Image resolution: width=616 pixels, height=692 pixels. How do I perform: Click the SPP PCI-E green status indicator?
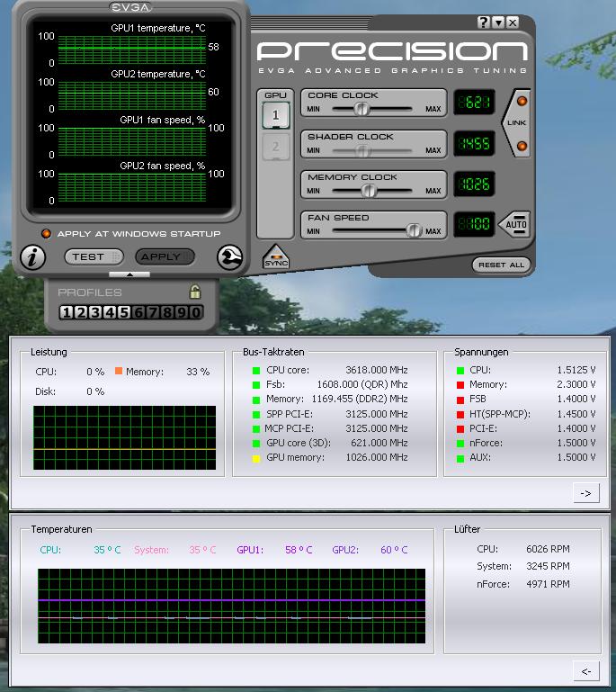(x=255, y=415)
